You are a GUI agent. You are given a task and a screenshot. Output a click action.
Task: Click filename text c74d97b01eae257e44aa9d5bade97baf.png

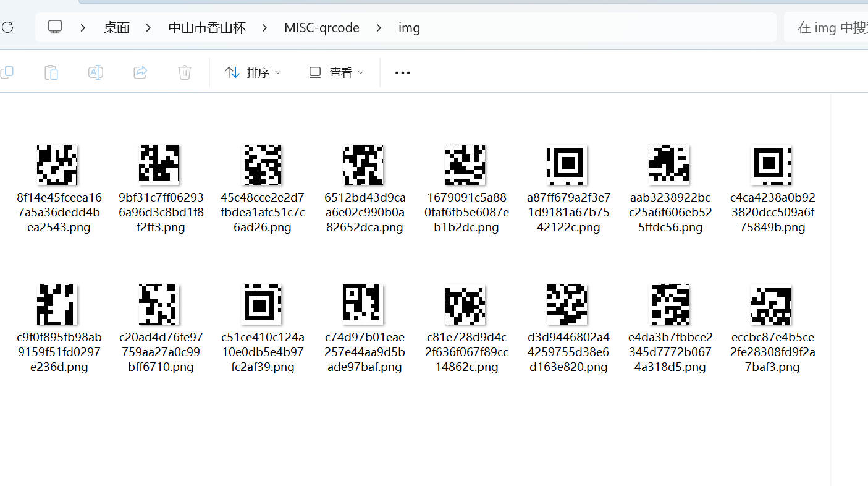pyautogui.click(x=365, y=352)
